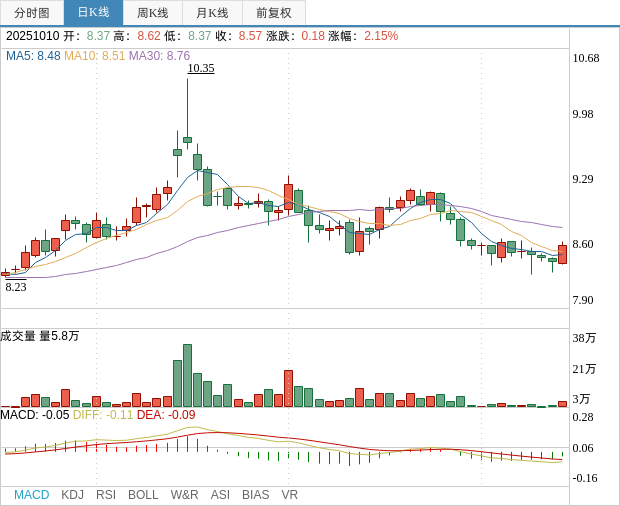
Task: Click the MA30: 8.76 legend text
Action: click(x=159, y=56)
